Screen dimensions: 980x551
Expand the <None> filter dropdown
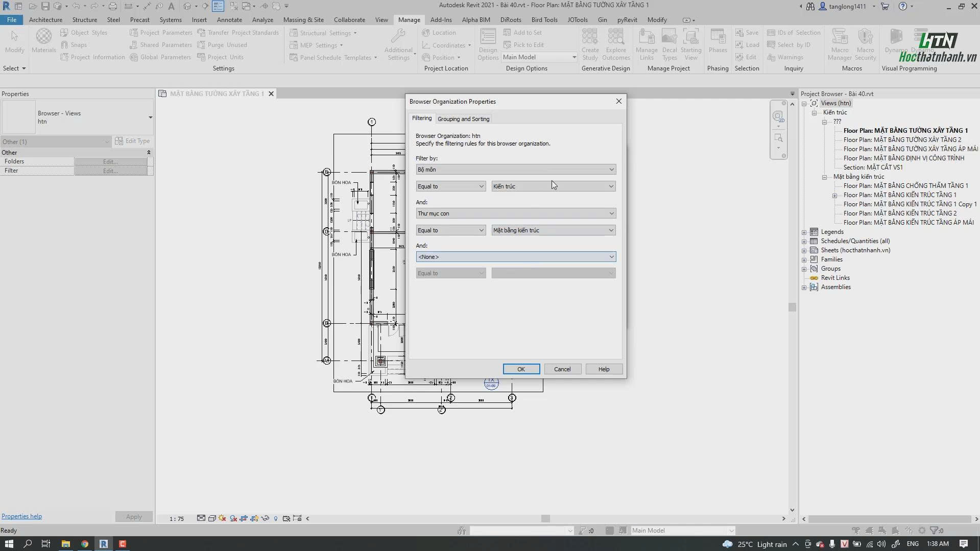516,257
